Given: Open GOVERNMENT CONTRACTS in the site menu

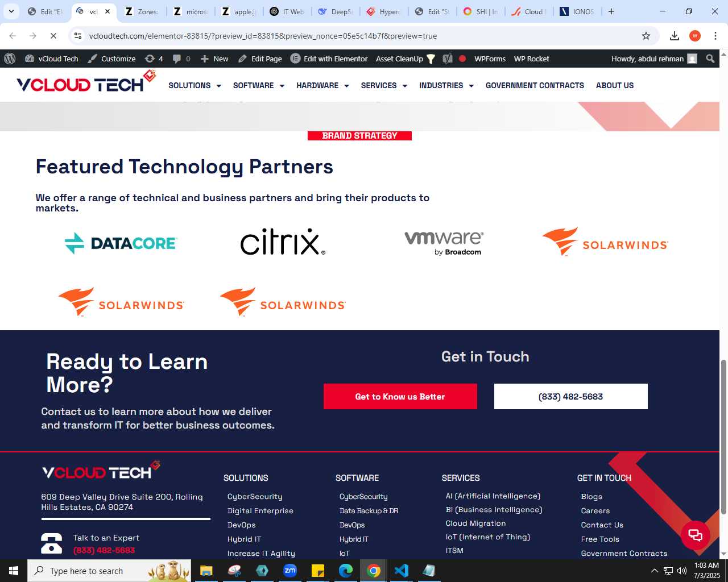Looking at the screenshot, I should pos(535,85).
